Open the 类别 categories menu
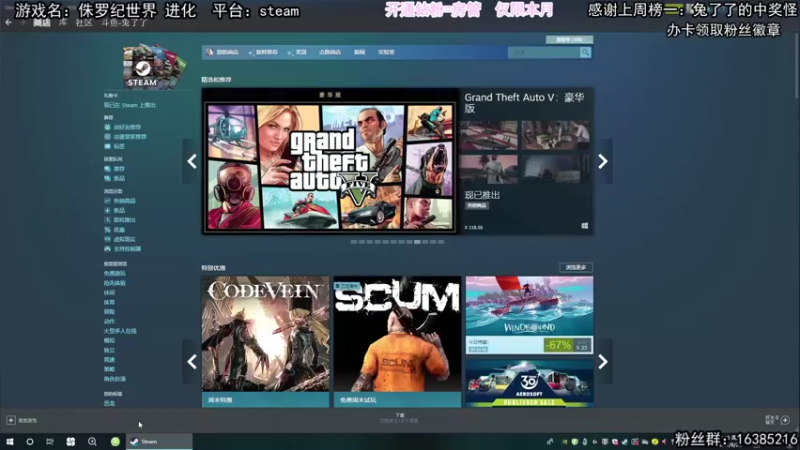Screen dimensions: 800x450 [x=297, y=52]
